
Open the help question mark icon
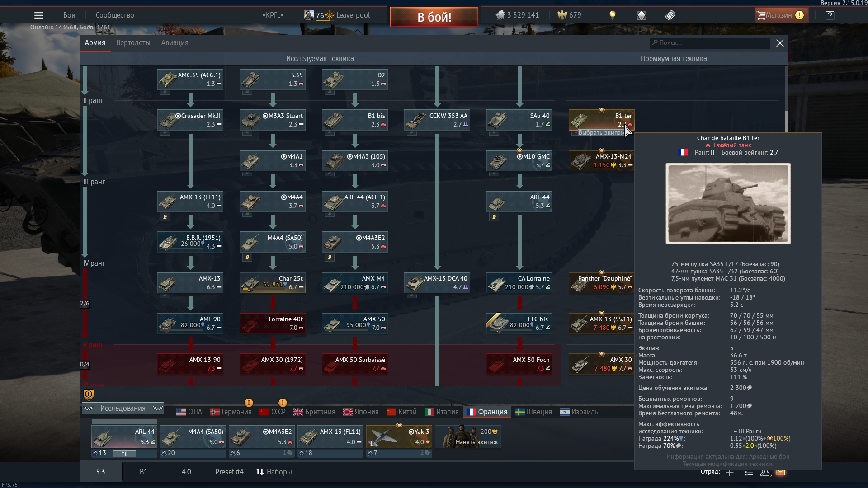(x=830, y=15)
